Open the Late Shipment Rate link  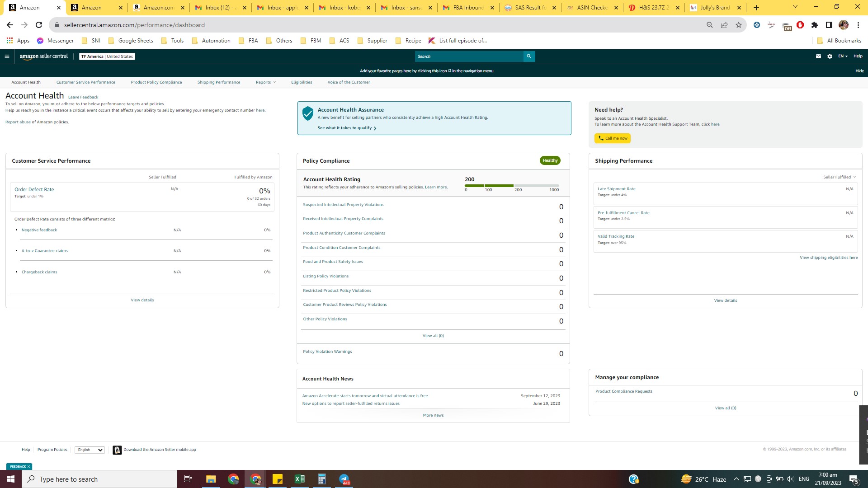[616, 189]
